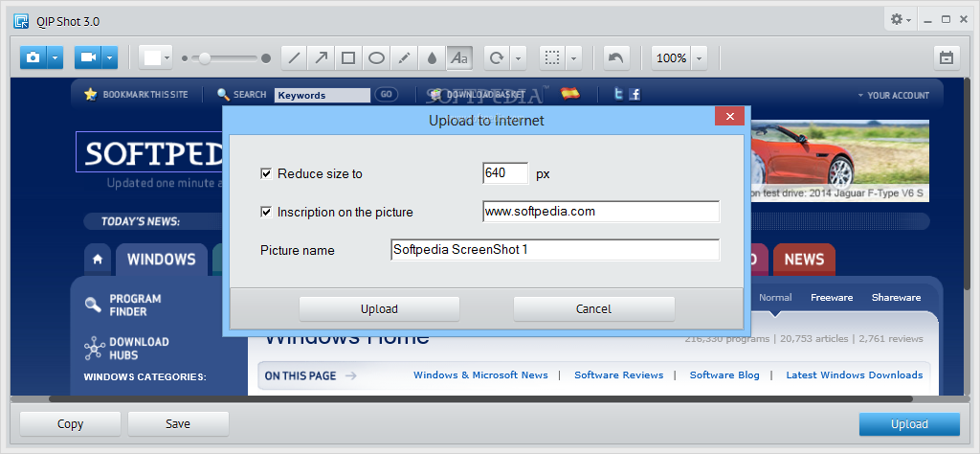This screenshot has height=454, width=980.
Task: Click the GO button next to Keywords
Action: pos(387,95)
